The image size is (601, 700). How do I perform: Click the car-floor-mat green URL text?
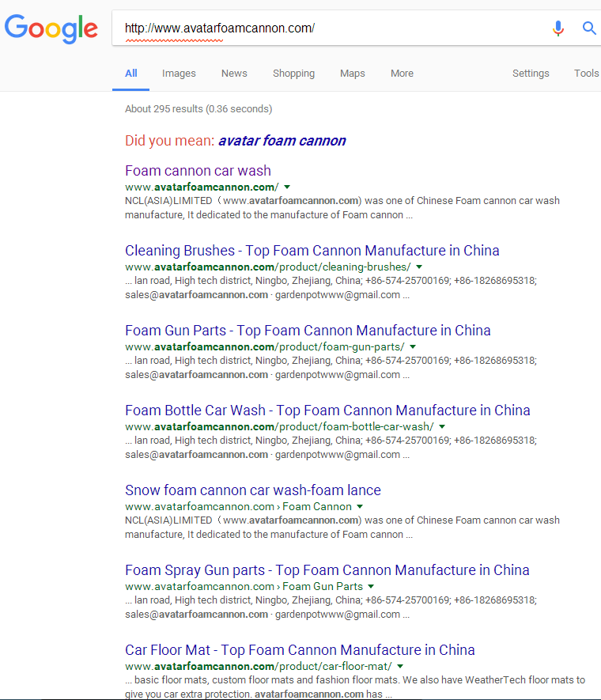pyautogui.click(x=259, y=667)
